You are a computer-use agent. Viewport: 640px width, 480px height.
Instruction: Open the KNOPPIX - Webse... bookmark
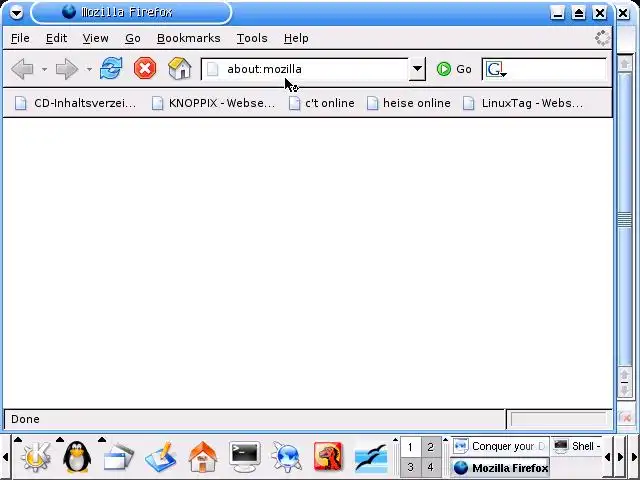[x=213, y=103]
